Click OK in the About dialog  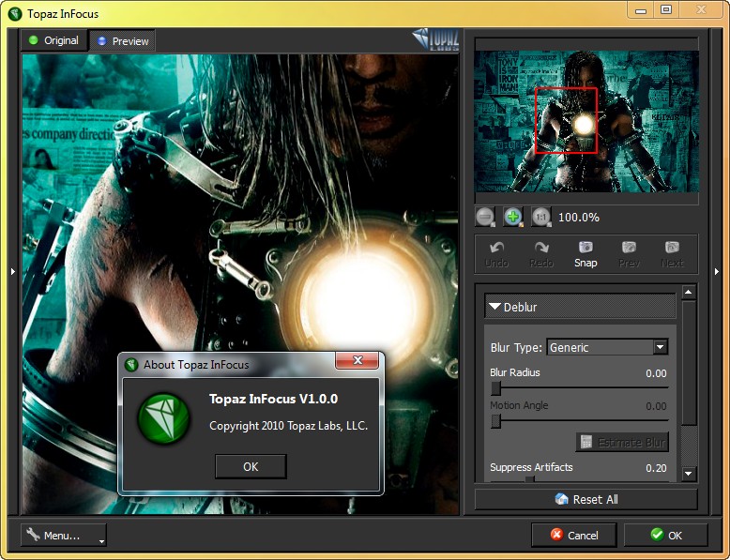click(x=251, y=466)
